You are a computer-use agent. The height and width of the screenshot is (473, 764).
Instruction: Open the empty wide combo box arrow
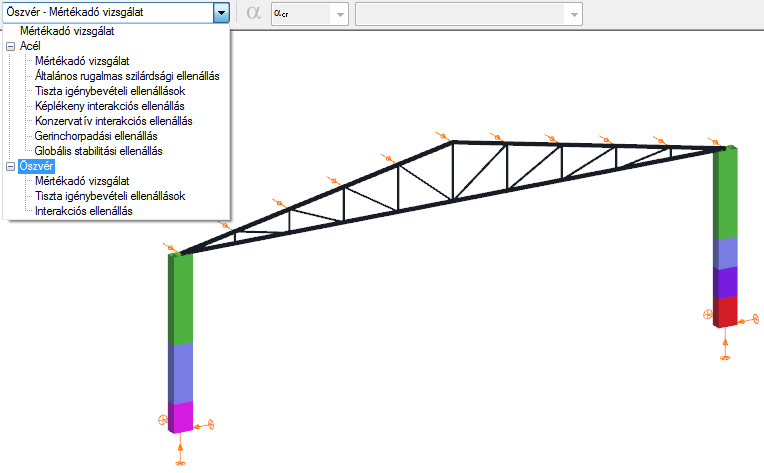tap(574, 14)
